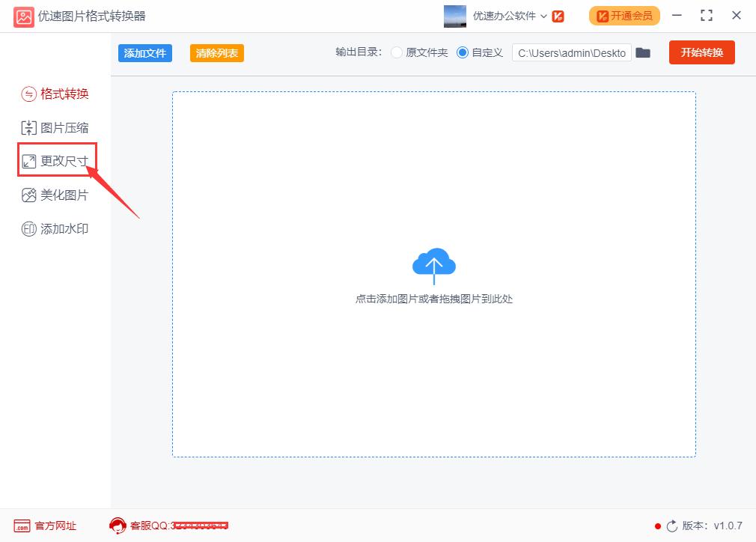This screenshot has height=542, width=756.
Task: Click the 添加文件 add files button
Action: 144,52
